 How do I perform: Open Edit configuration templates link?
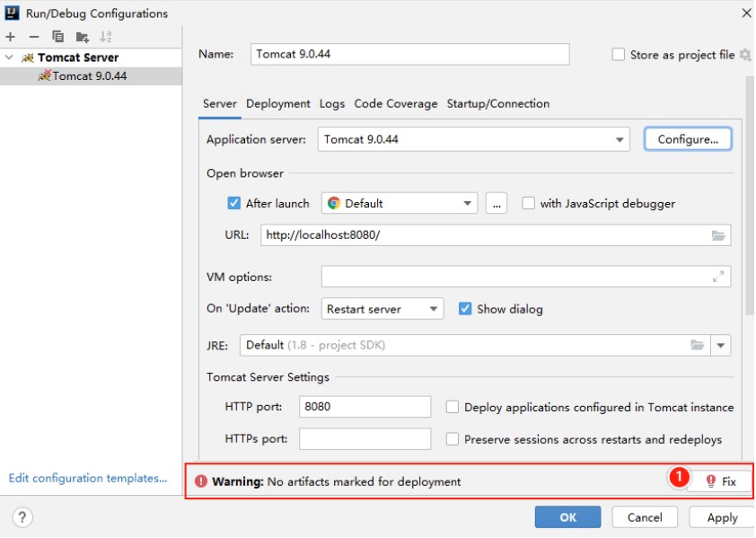(88, 478)
